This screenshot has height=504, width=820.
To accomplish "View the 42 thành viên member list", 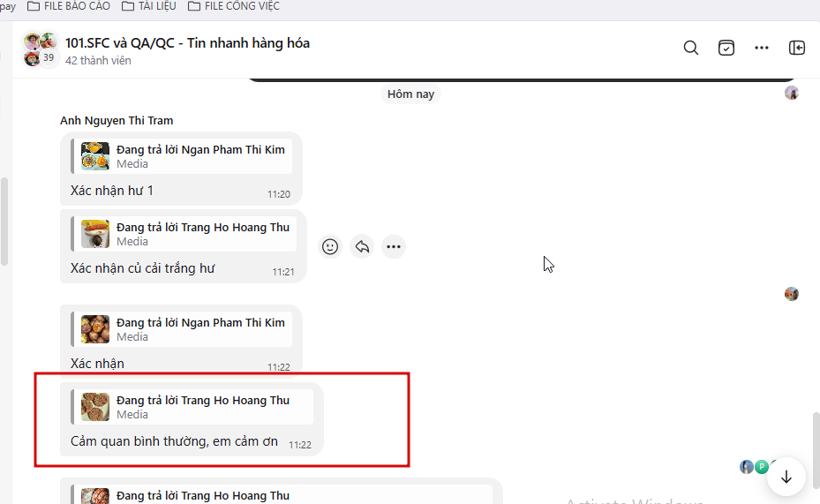I will click(x=98, y=61).
